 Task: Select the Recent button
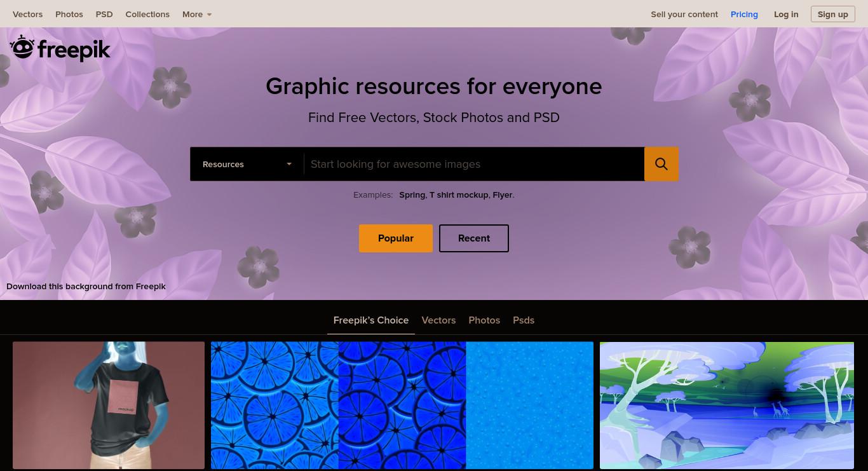coord(474,238)
